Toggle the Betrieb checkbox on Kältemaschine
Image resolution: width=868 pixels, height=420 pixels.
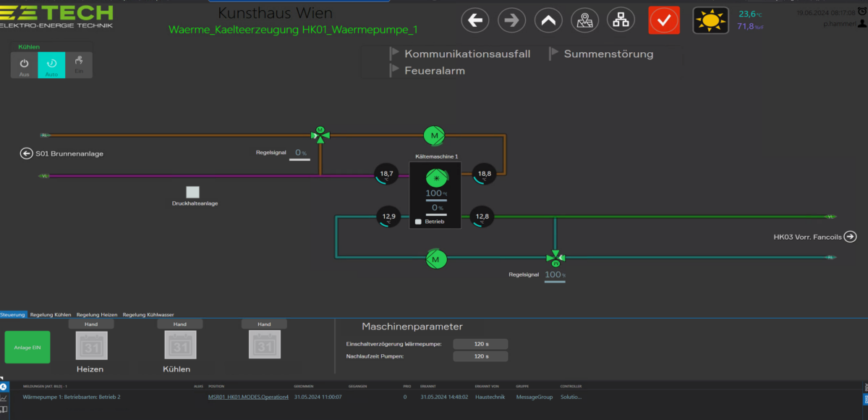(x=418, y=222)
